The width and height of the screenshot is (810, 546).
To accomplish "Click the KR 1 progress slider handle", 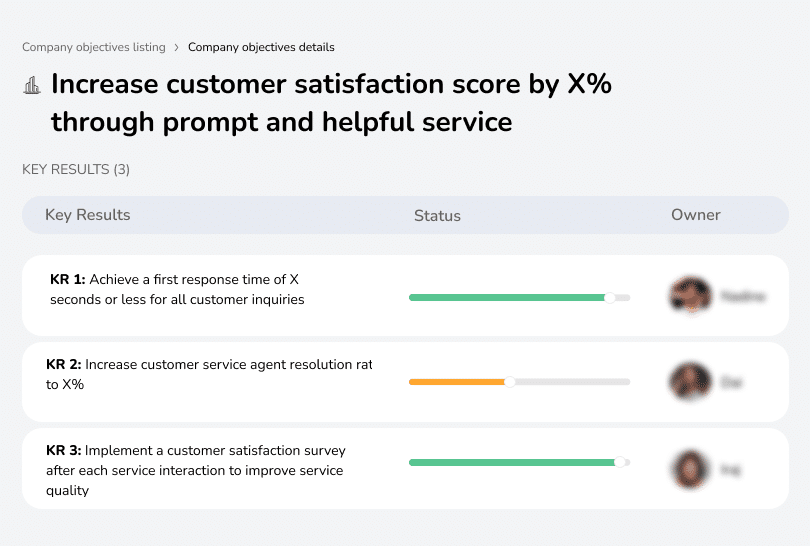I will [x=610, y=297].
